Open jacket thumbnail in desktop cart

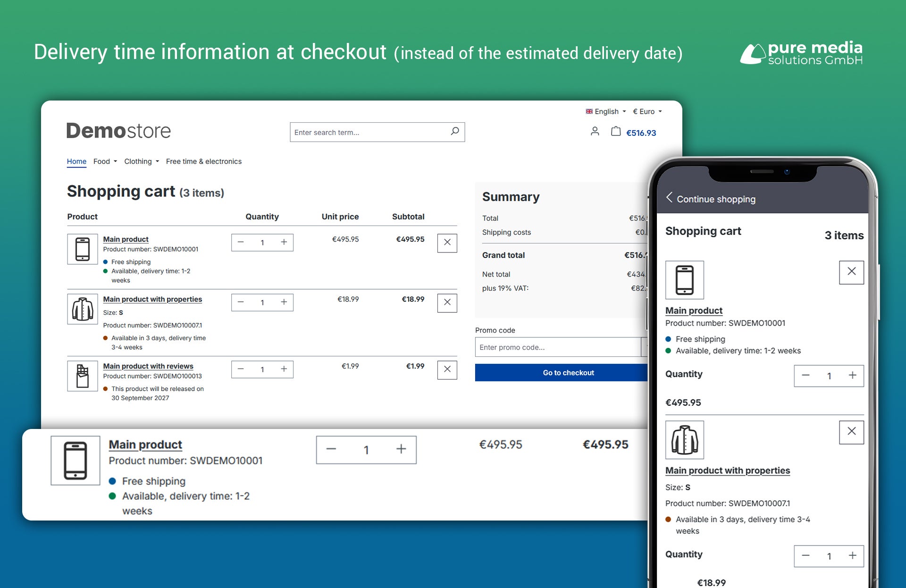[x=83, y=309]
